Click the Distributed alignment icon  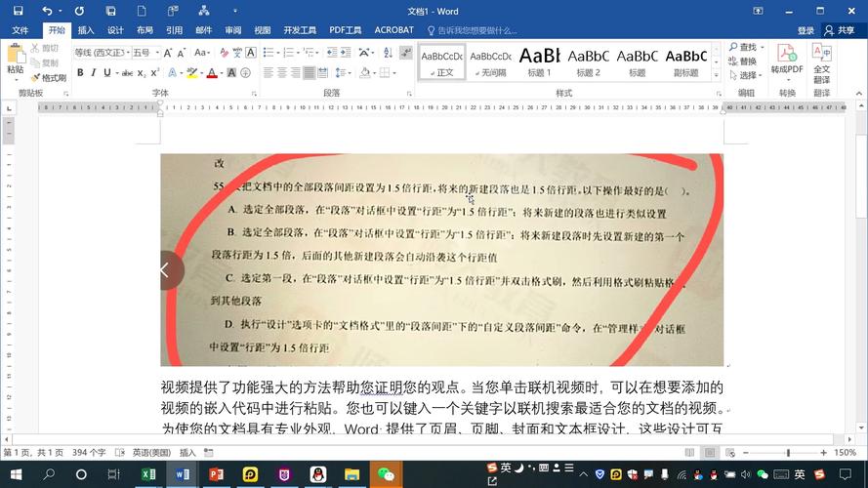tap(323, 72)
